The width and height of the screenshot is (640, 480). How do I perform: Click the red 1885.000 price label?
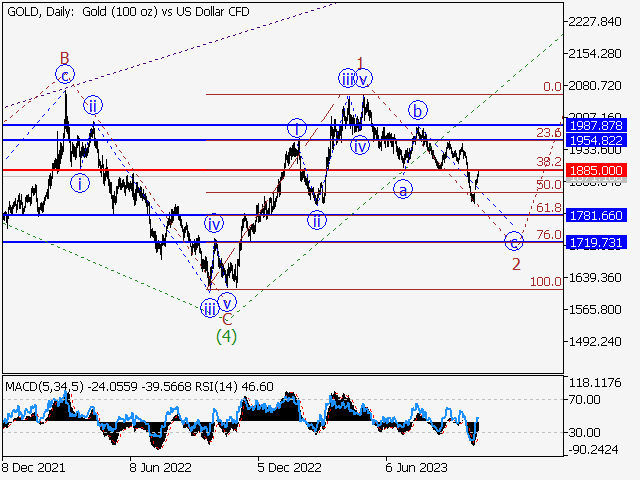tap(595, 171)
